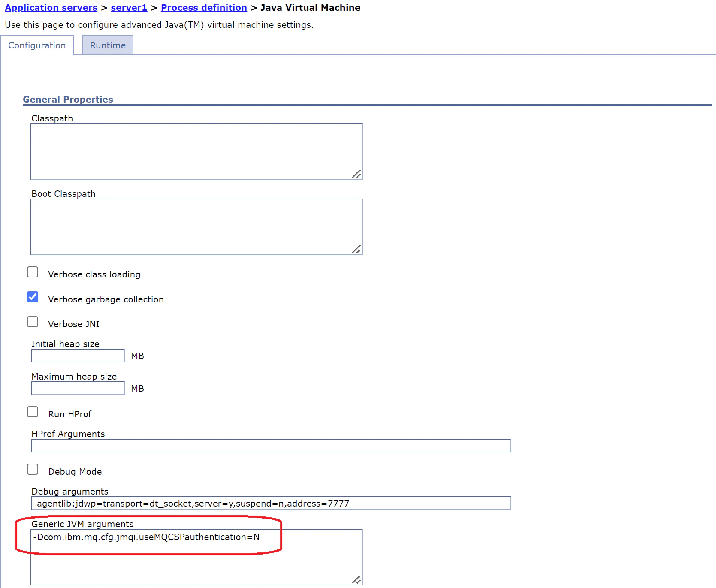The width and height of the screenshot is (716, 588).
Task: Uncheck Verbose garbage collection
Action: pyautogui.click(x=33, y=297)
